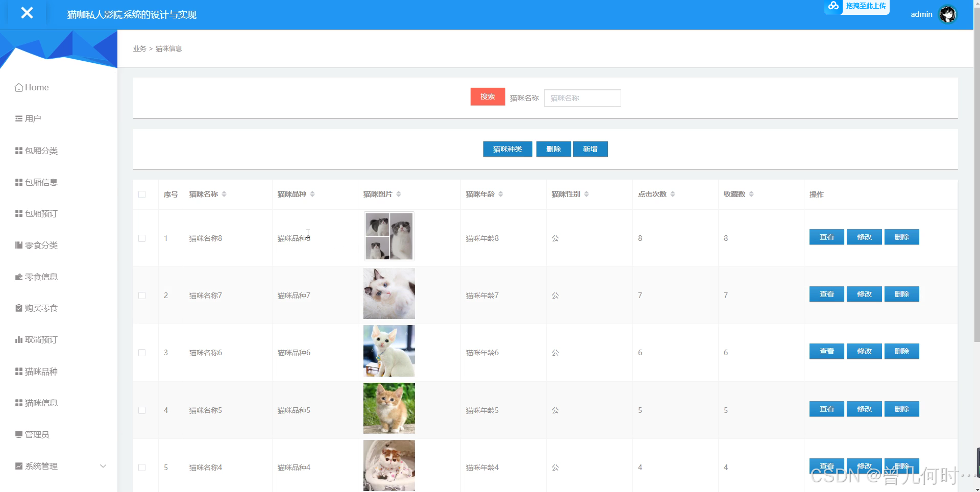This screenshot has width=980, height=492.
Task: Open the orange kitten thumbnail for 猫咪名称5
Action: [x=389, y=408]
